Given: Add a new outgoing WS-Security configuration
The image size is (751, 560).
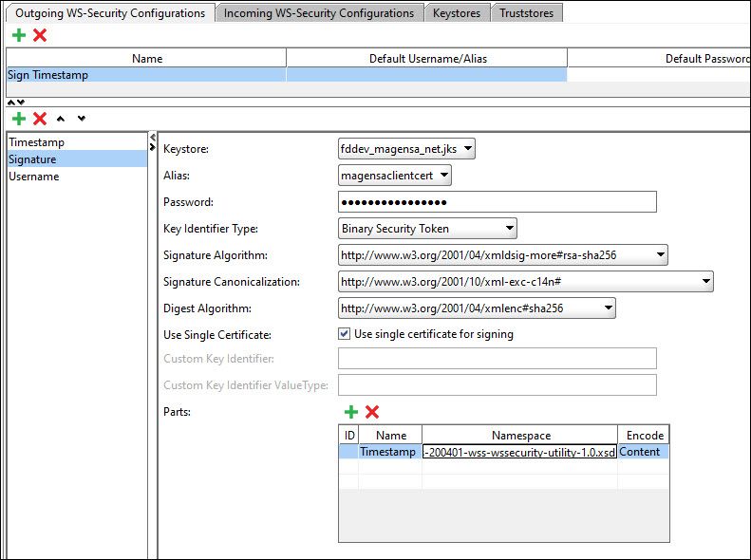Looking at the screenshot, I should (19, 35).
